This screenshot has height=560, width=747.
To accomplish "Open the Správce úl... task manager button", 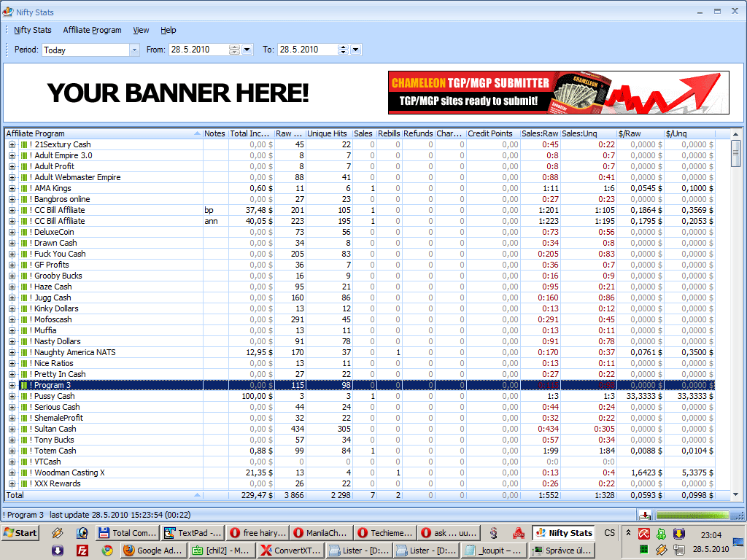I will point(562,551).
